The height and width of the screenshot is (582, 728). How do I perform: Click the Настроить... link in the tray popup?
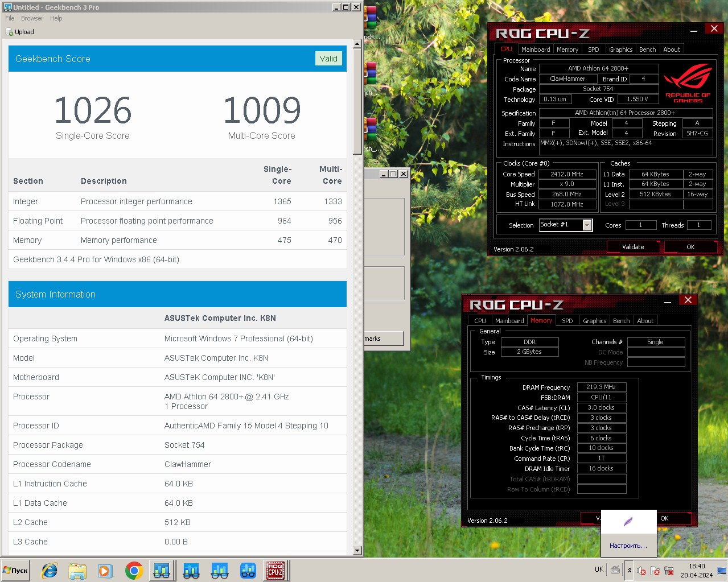pos(628,546)
